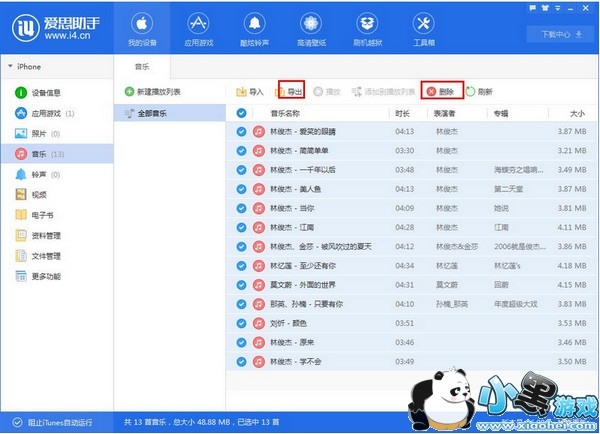Uncheck the 林俊杰 - 一千年以后 song
The height and width of the screenshot is (434, 600).
click(241, 170)
